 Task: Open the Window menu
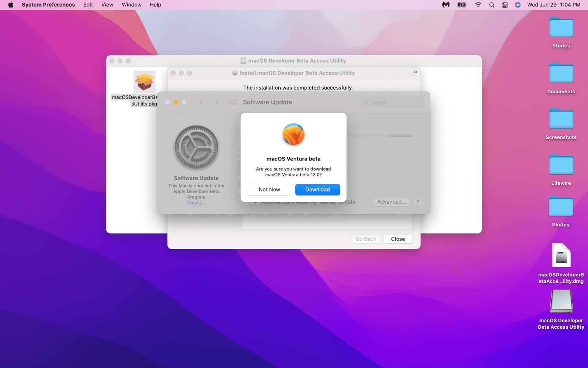[131, 5]
